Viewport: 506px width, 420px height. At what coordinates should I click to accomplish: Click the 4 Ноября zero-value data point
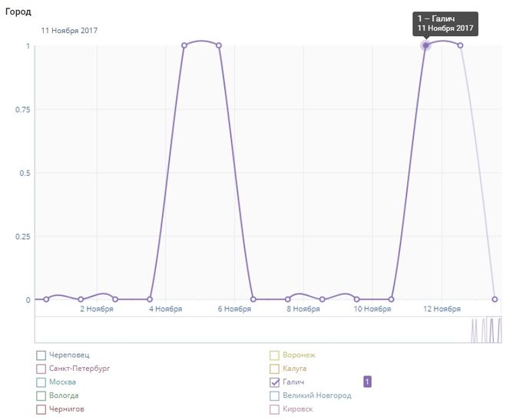coord(150,299)
